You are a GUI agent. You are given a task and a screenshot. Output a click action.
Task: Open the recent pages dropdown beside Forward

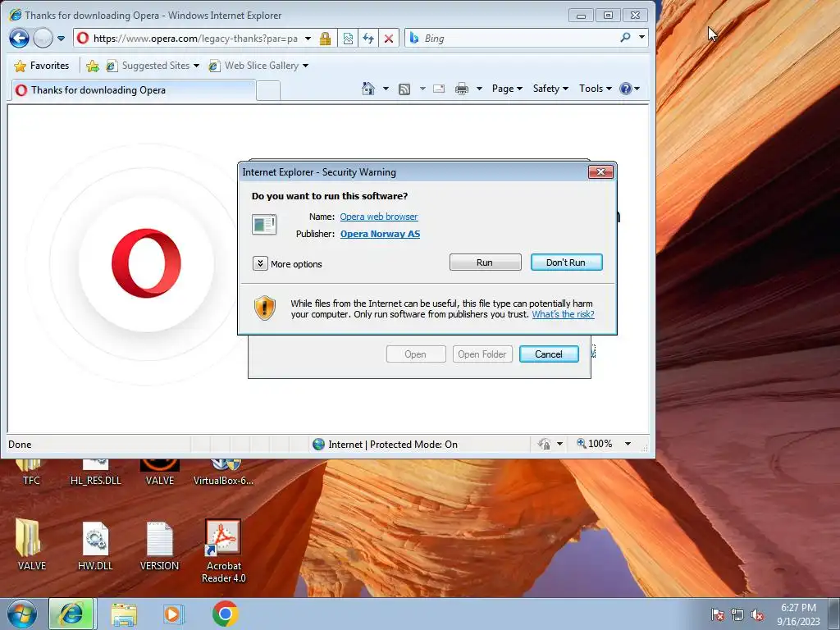click(61, 39)
